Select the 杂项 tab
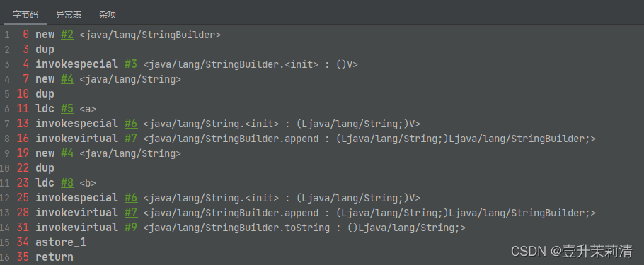The width and height of the screenshot is (644, 265). pyautogui.click(x=108, y=15)
